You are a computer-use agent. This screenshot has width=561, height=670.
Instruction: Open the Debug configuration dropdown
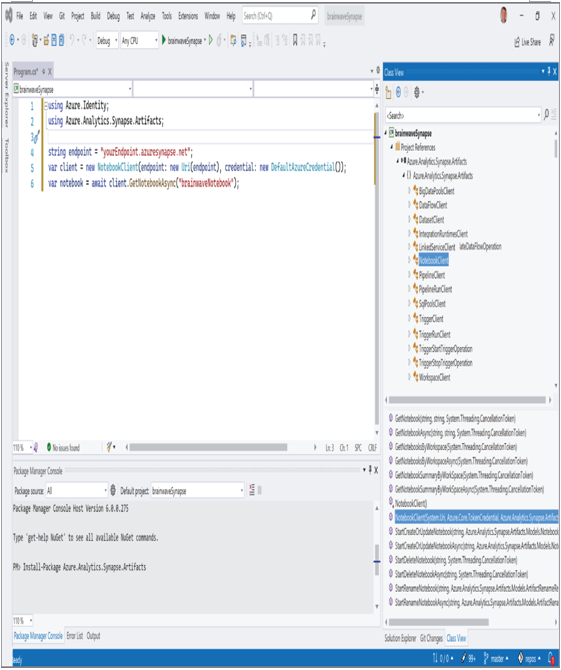coord(107,41)
